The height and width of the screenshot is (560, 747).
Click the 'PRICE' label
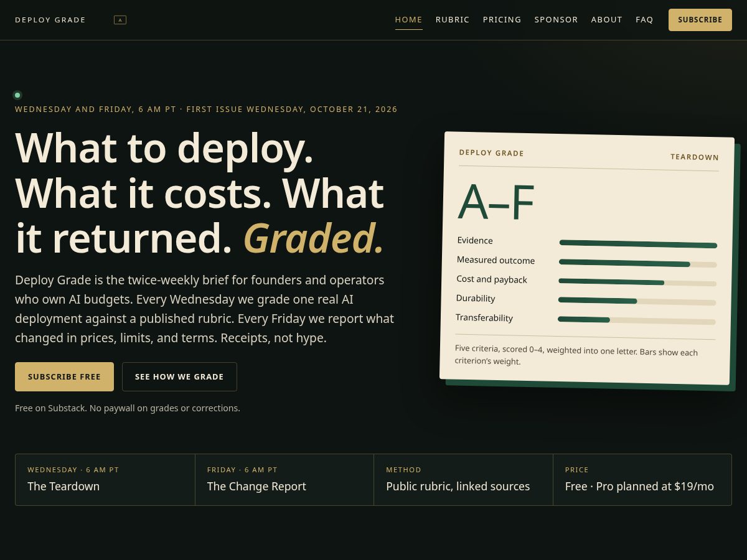(x=577, y=470)
